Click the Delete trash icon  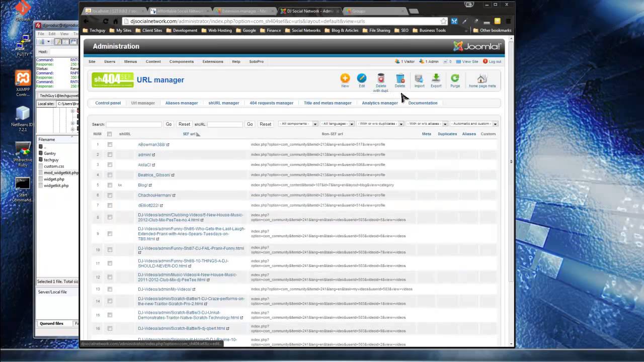(x=400, y=78)
